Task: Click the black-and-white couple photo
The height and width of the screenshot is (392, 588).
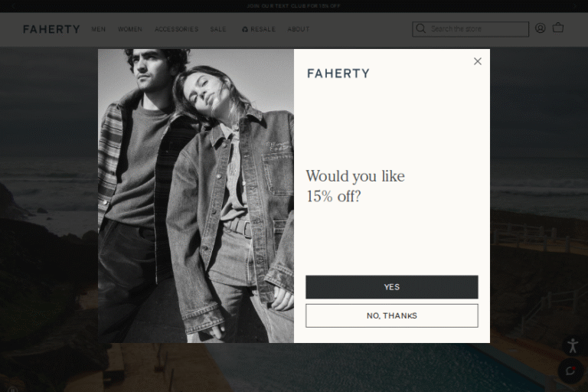Action: click(196, 196)
